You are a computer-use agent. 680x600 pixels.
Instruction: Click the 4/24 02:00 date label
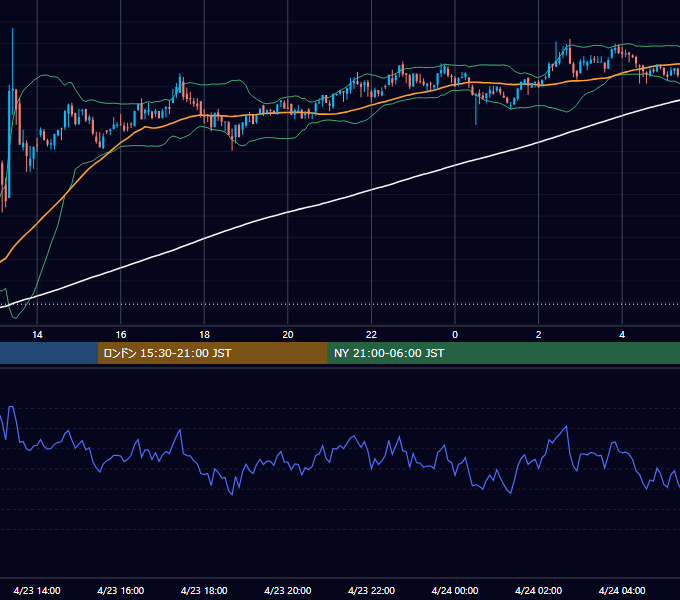point(538,590)
